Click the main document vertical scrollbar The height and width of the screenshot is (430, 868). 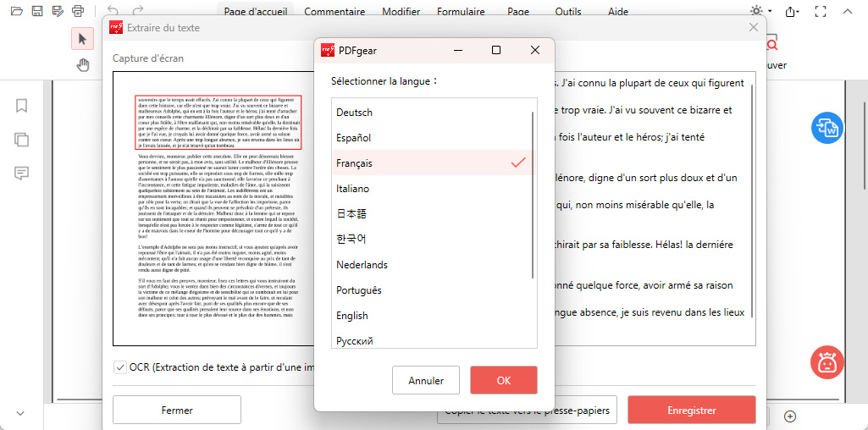click(x=864, y=145)
